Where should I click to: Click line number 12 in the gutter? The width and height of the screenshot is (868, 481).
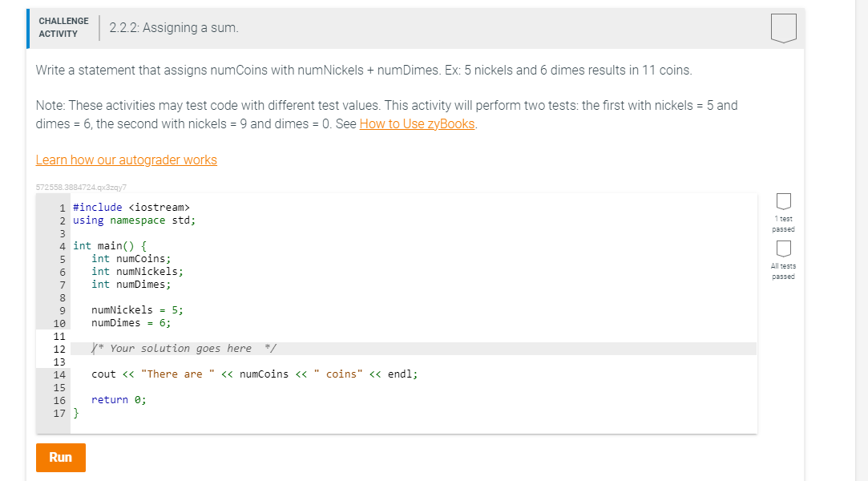[59, 348]
